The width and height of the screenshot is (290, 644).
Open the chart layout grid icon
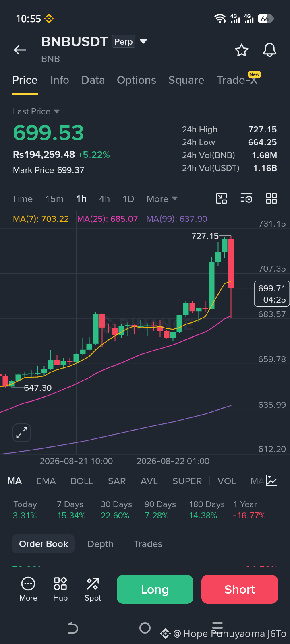pyautogui.click(x=271, y=198)
